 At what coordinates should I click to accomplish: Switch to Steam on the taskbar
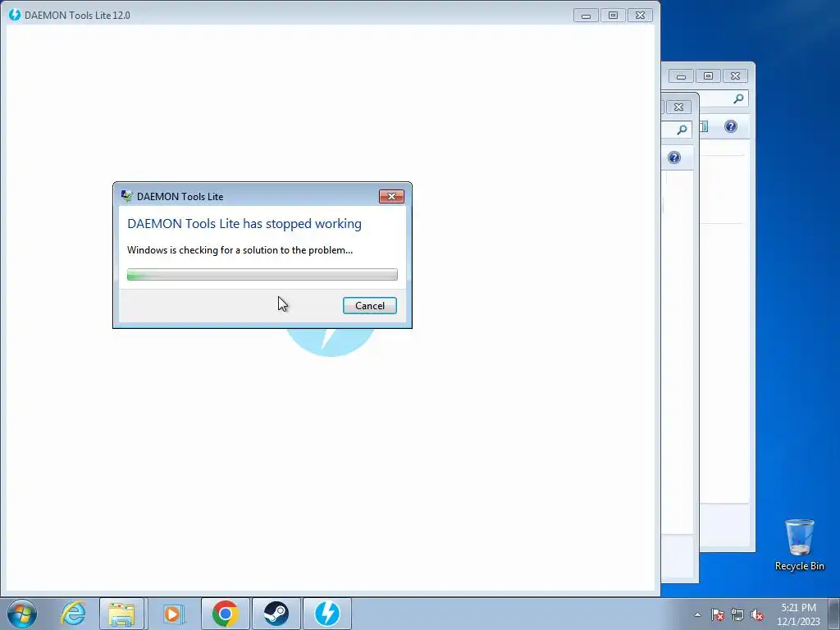pos(276,614)
